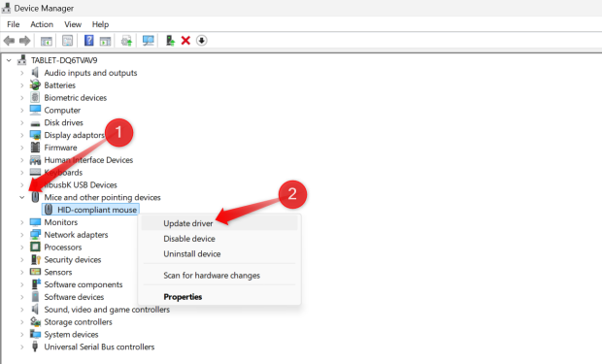Select the Software devices label

click(x=74, y=297)
